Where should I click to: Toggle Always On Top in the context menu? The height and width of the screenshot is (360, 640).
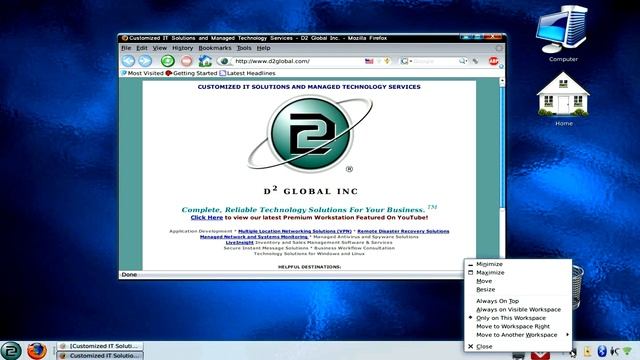[518, 301]
